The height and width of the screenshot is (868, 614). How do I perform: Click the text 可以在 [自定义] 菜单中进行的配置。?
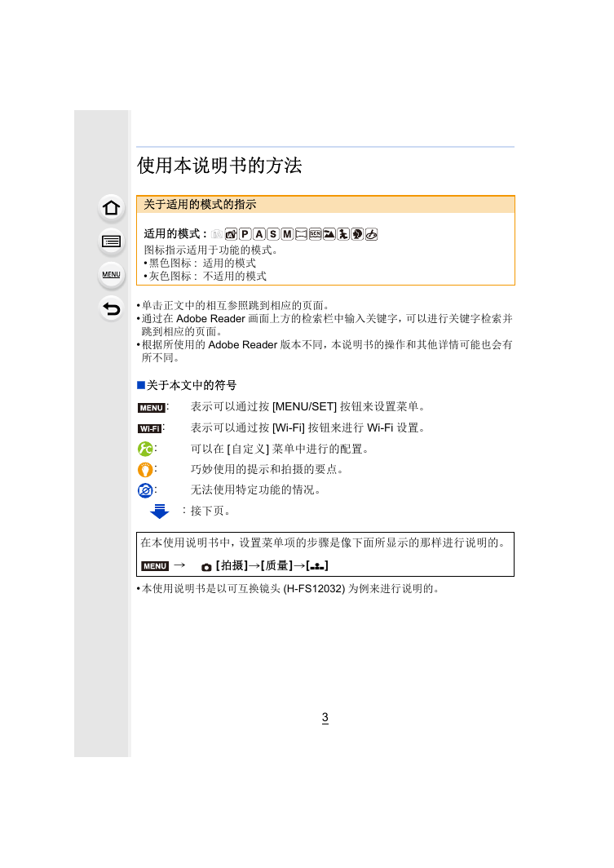(280, 449)
